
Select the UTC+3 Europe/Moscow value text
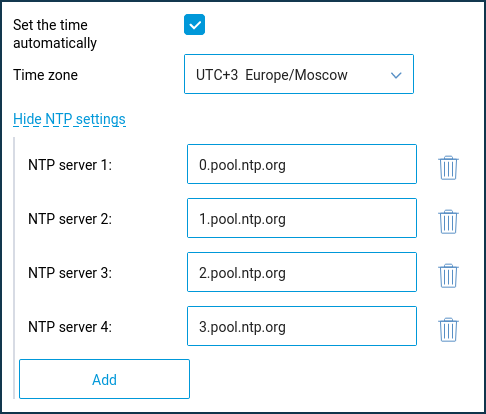click(x=272, y=75)
